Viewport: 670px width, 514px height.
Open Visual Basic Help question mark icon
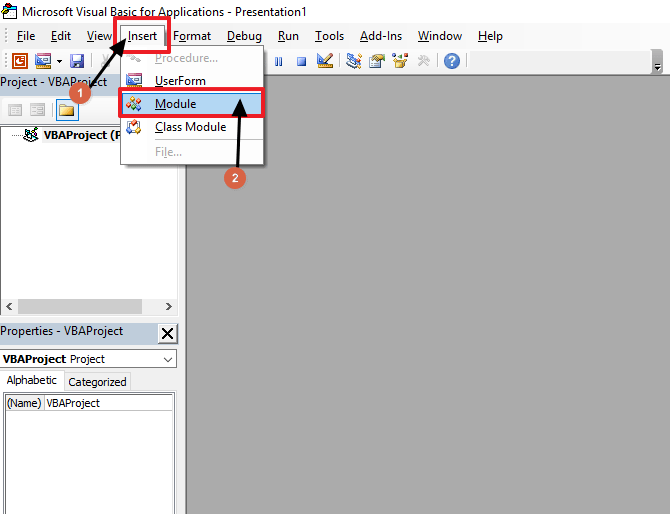point(452,61)
